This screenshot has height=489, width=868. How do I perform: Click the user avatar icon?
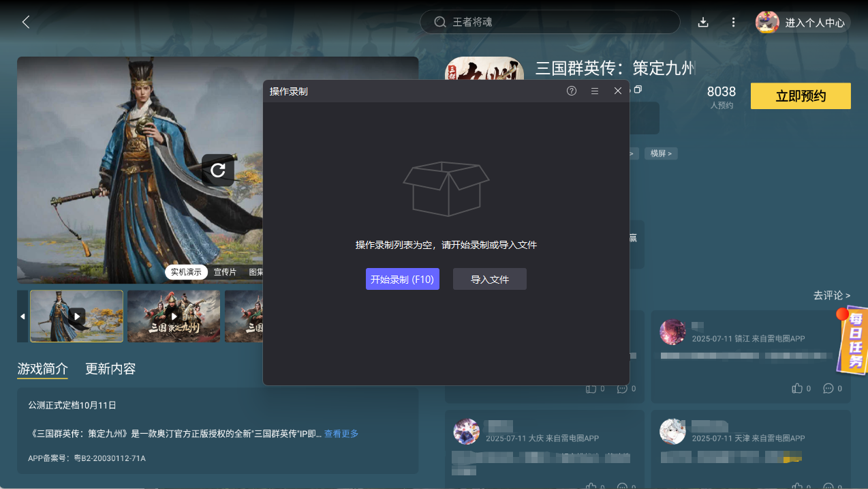(x=767, y=22)
